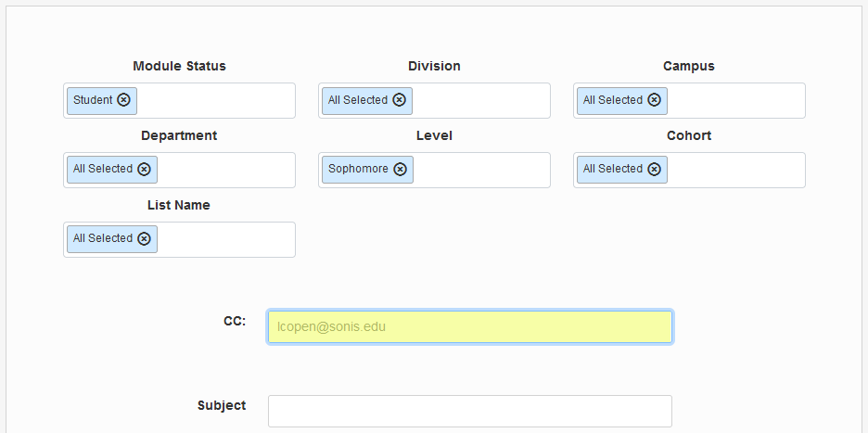Remove All Selected tag in List Name
Screen dimensions: 868x433
pyautogui.click(x=144, y=239)
